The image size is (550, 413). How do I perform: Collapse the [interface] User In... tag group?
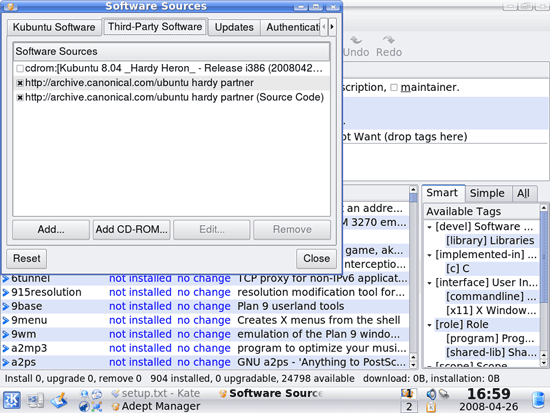(x=429, y=283)
